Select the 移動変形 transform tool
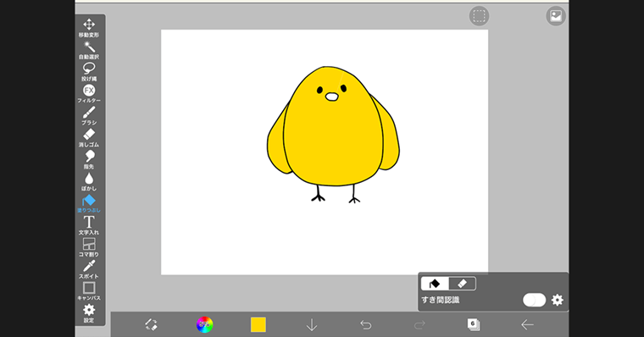 point(89,28)
